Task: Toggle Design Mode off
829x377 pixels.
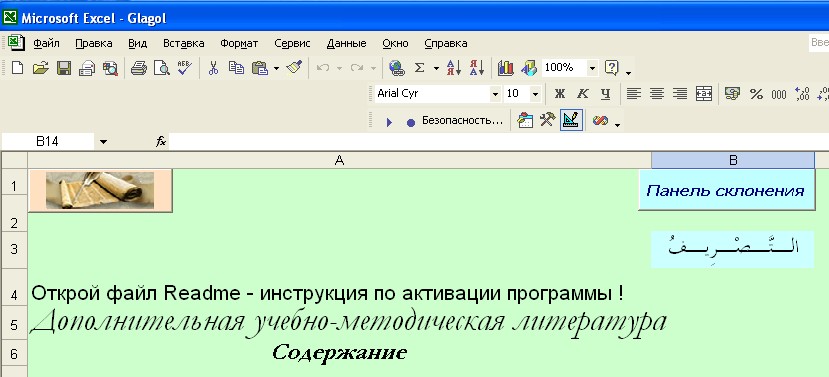Action: (x=572, y=120)
